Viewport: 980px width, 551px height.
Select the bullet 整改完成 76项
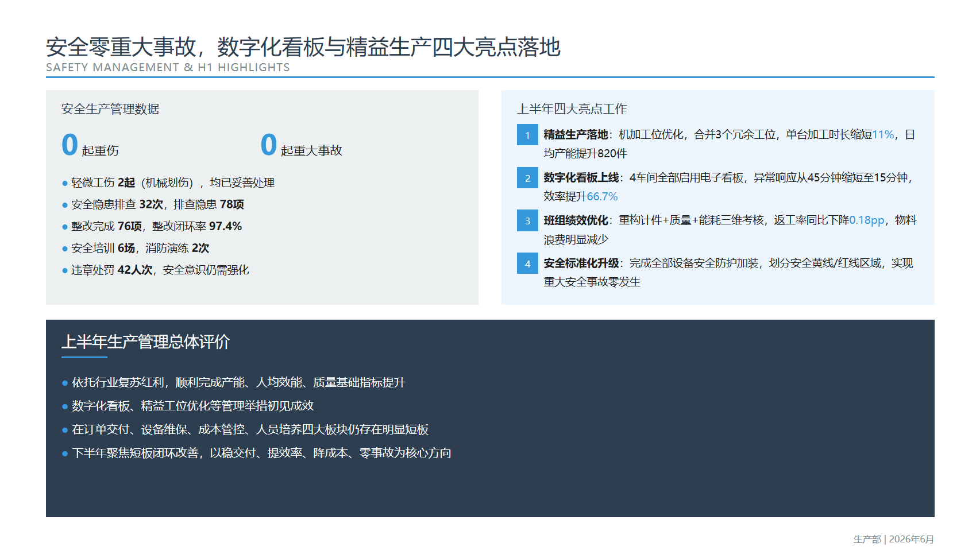point(152,226)
